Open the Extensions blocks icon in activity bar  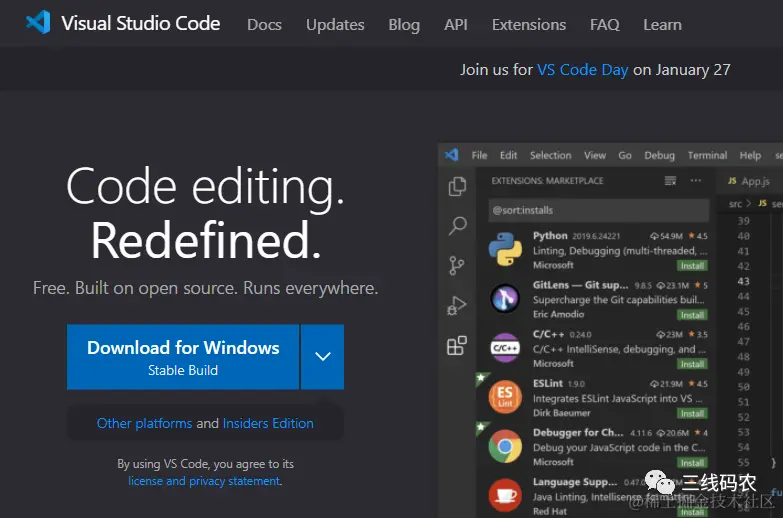457,345
